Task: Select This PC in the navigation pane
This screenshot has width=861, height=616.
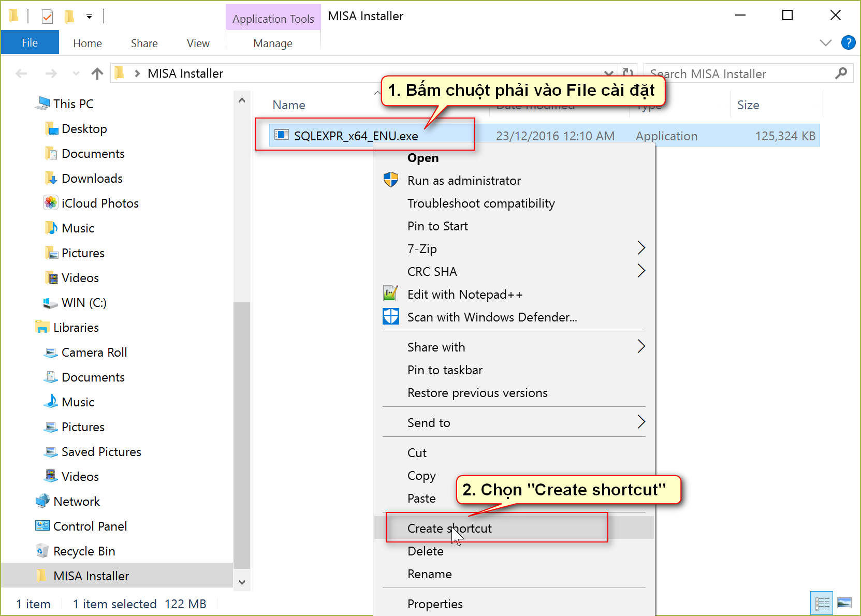Action: [73, 104]
